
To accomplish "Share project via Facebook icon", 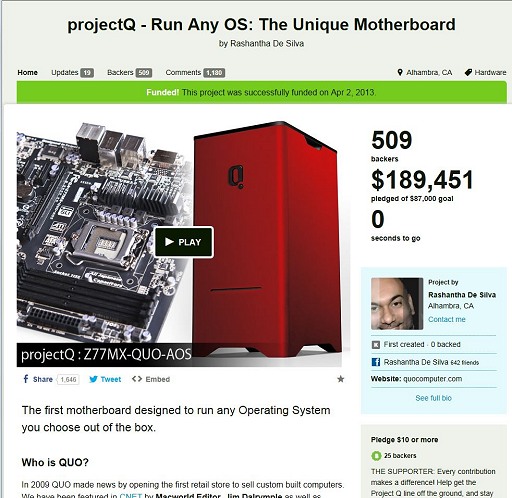I will (x=26, y=379).
